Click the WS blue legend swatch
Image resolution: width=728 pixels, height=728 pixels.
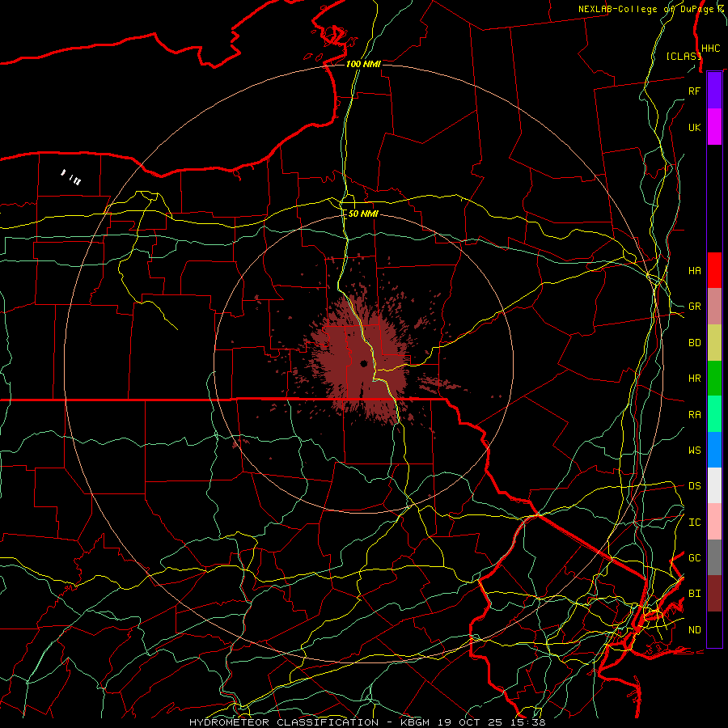[x=714, y=450]
